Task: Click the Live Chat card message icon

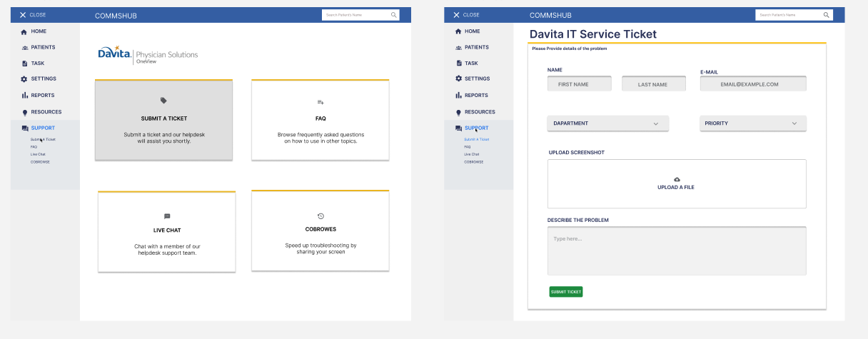Action: (x=167, y=216)
